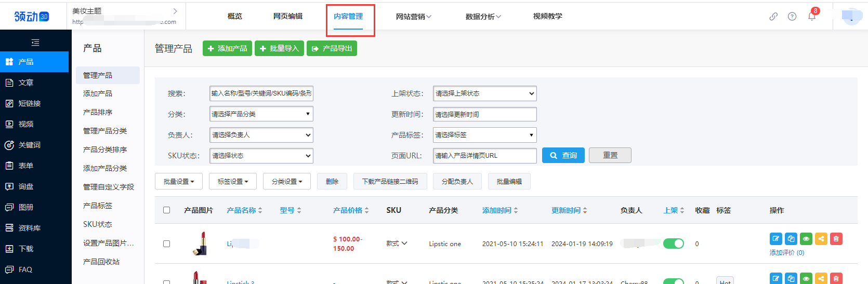The image size is (868, 284).
Task: Delete the first product with the red trash icon
Action: click(836, 239)
